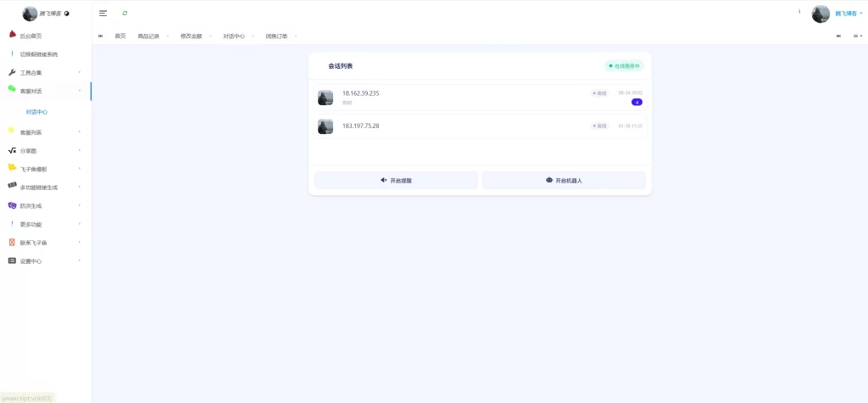Click the 后台首页 home icon in sidebar
The image size is (868, 403).
click(12, 35)
